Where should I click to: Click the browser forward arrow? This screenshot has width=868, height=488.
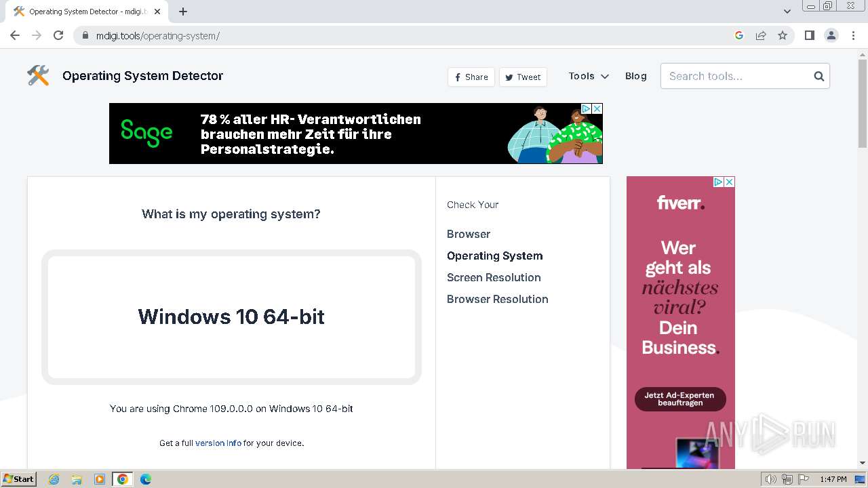tap(37, 35)
